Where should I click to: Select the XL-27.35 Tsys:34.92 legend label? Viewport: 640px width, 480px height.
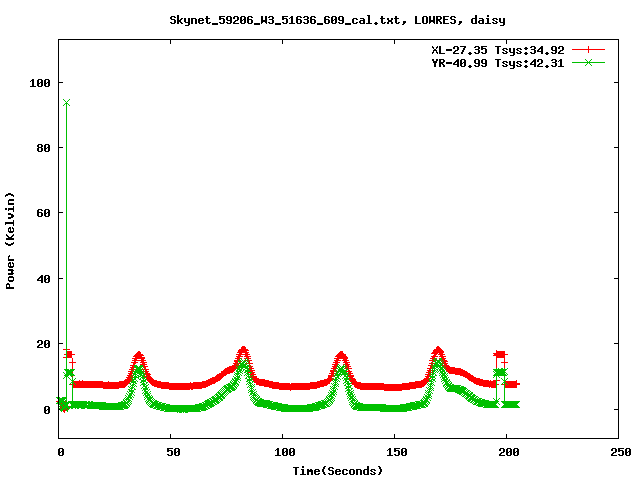tap(498, 50)
